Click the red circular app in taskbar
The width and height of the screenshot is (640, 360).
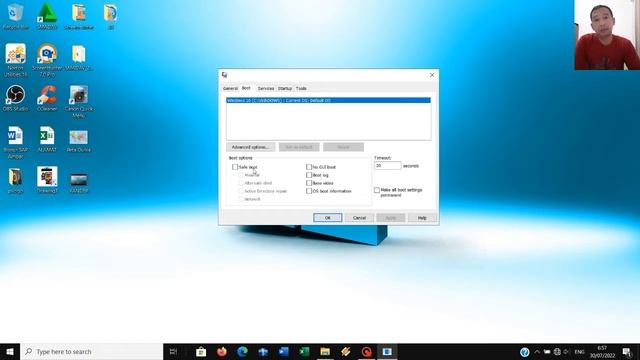pos(367,351)
